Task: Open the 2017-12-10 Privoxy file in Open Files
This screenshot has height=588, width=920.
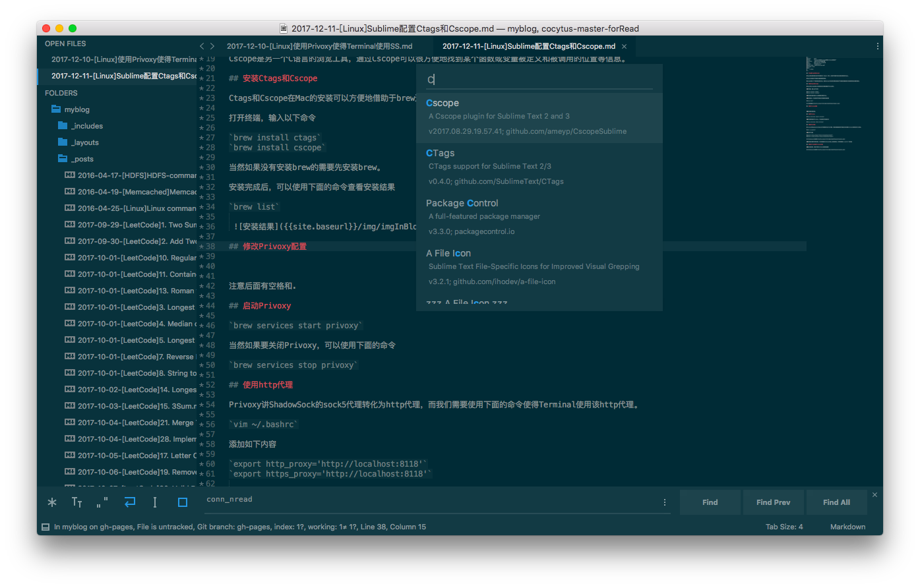Action: 124,59
